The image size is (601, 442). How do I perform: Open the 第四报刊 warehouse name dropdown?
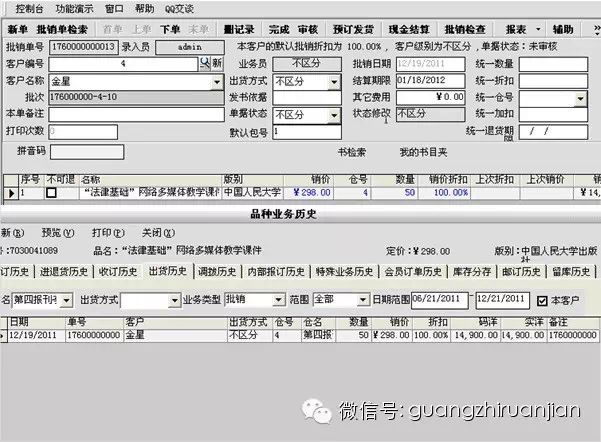66,300
